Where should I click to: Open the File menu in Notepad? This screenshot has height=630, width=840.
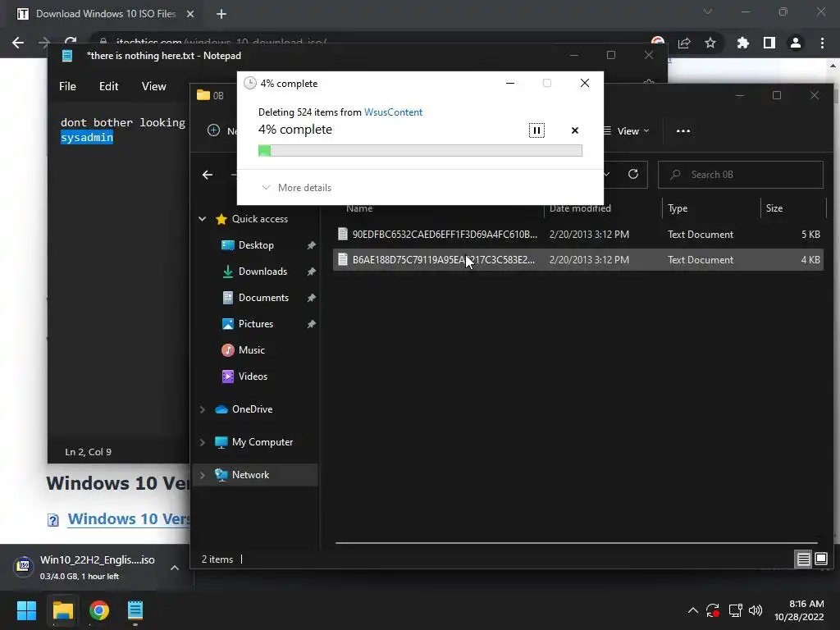[x=67, y=86]
